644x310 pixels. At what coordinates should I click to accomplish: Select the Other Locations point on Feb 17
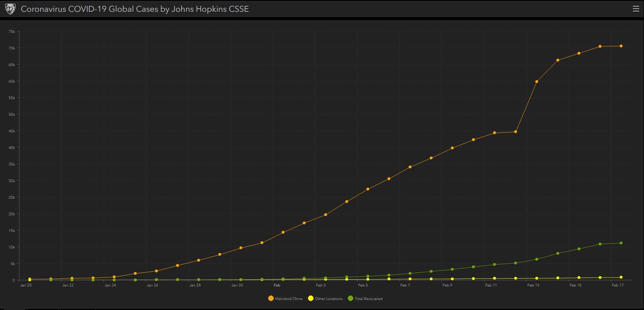621,278
